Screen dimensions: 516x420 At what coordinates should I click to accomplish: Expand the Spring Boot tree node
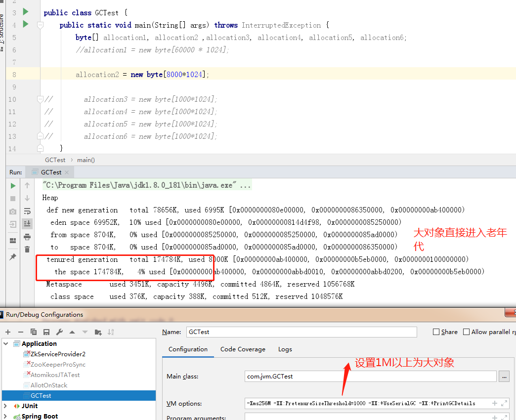click(x=5, y=417)
